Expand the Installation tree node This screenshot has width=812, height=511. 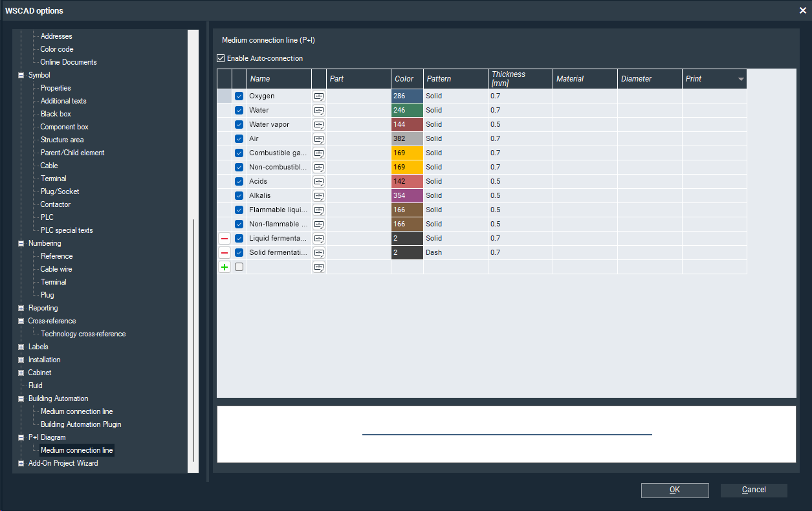[x=21, y=360]
